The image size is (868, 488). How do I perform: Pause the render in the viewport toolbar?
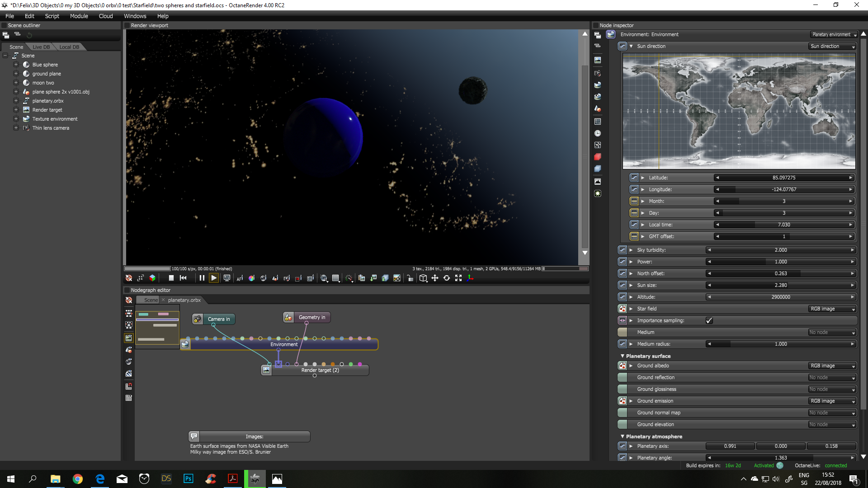click(202, 278)
